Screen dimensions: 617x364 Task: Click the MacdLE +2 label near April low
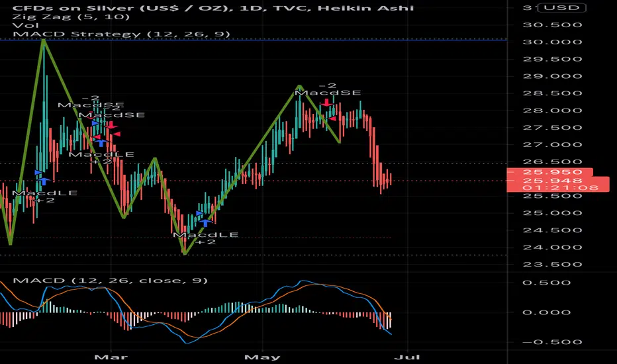coord(206,238)
